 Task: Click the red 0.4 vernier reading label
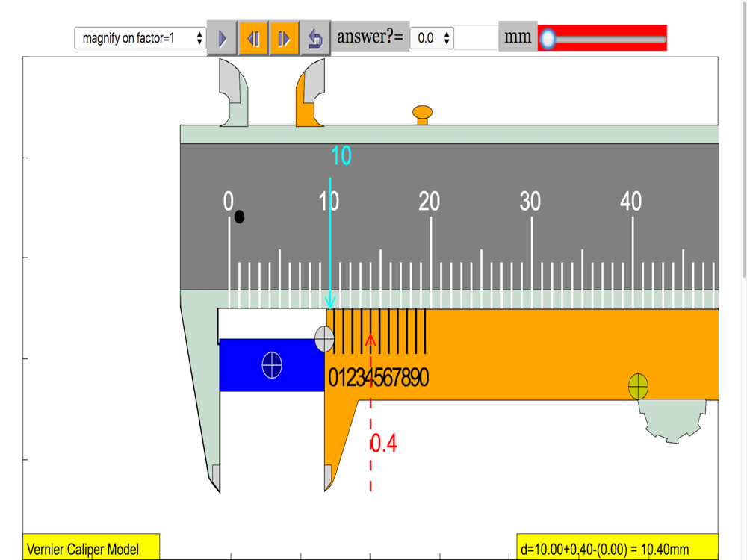coord(384,444)
